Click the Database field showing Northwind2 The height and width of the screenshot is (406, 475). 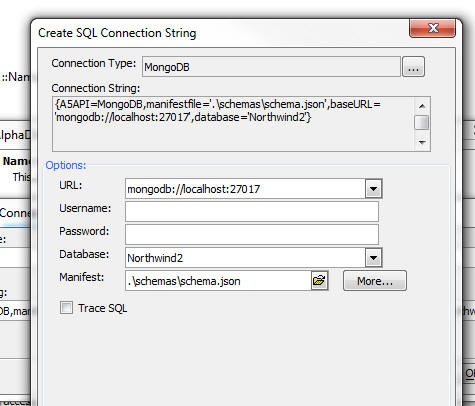245,258
